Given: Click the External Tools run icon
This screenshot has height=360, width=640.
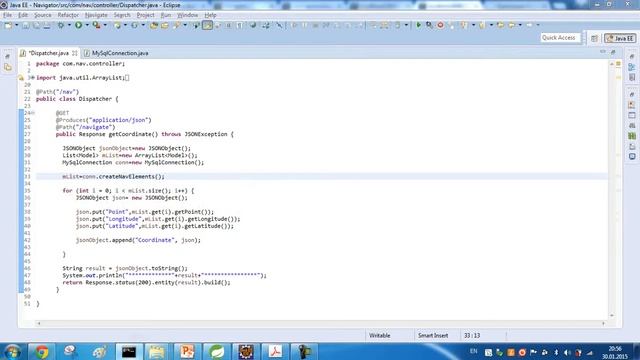Looking at the screenshot, I should [x=96, y=25].
